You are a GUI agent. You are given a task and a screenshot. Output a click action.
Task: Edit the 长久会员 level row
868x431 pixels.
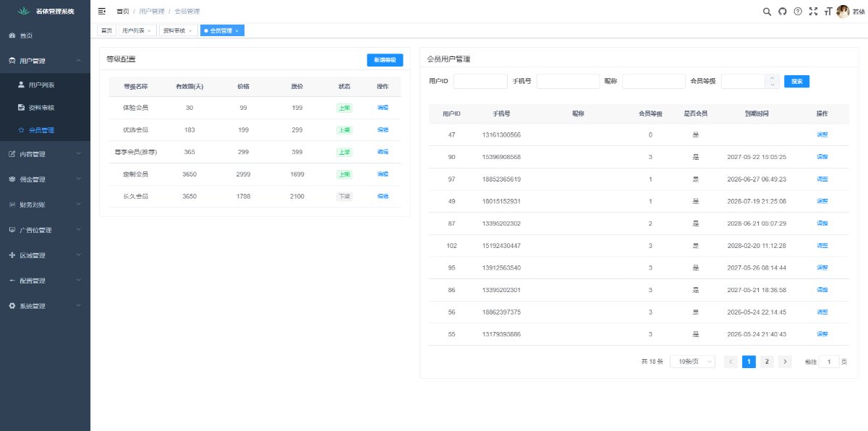(383, 196)
